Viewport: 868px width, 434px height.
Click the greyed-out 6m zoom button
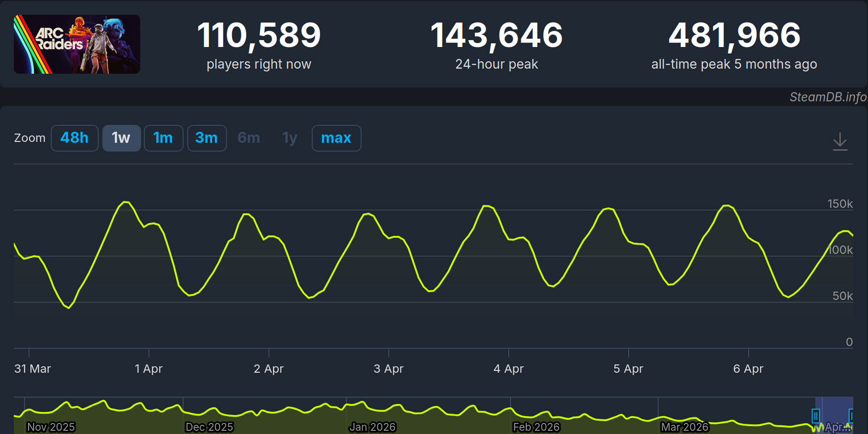(x=249, y=138)
